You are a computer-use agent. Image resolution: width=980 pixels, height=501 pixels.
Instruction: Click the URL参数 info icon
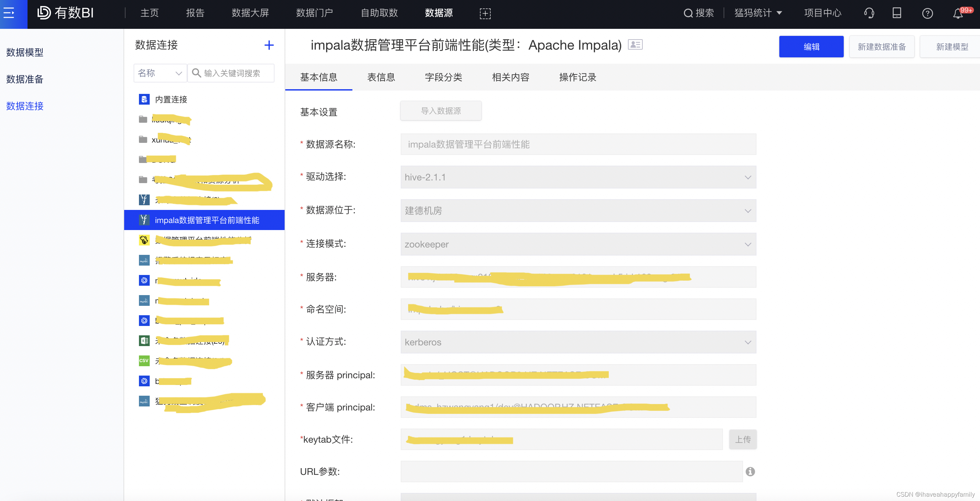(x=750, y=472)
